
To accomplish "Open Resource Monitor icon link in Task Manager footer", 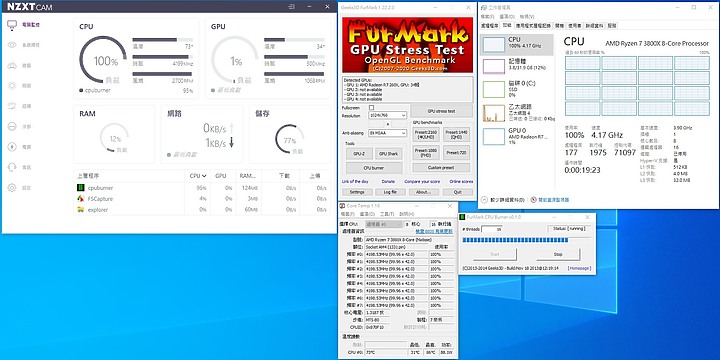I will [x=534, y=200].
